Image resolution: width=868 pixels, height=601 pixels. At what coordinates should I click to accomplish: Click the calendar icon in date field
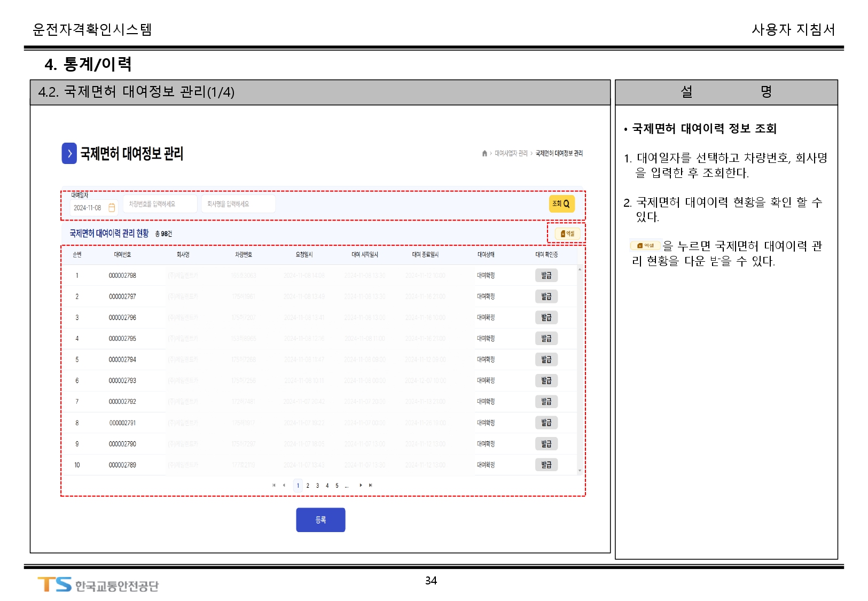tap(112, 208)
